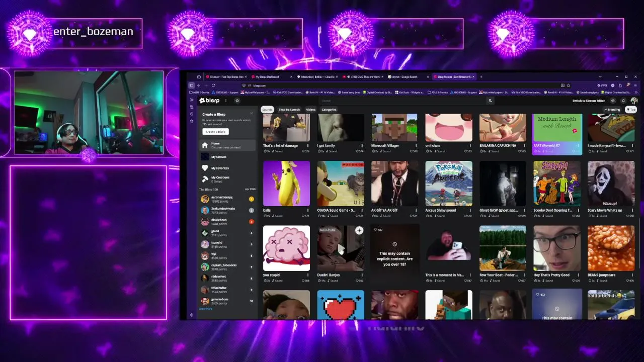Open options menu for Minecraft Villager
The image size is (644, 362).
[416, 146]
